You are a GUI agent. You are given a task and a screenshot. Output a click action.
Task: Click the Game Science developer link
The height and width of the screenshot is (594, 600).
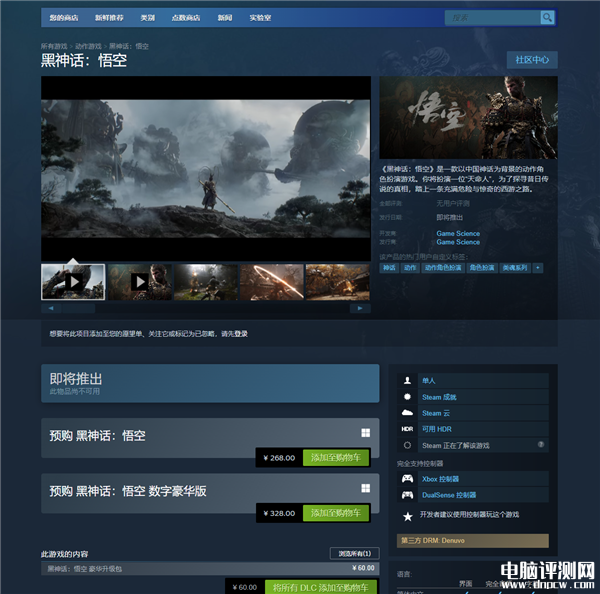click(458, 233)
